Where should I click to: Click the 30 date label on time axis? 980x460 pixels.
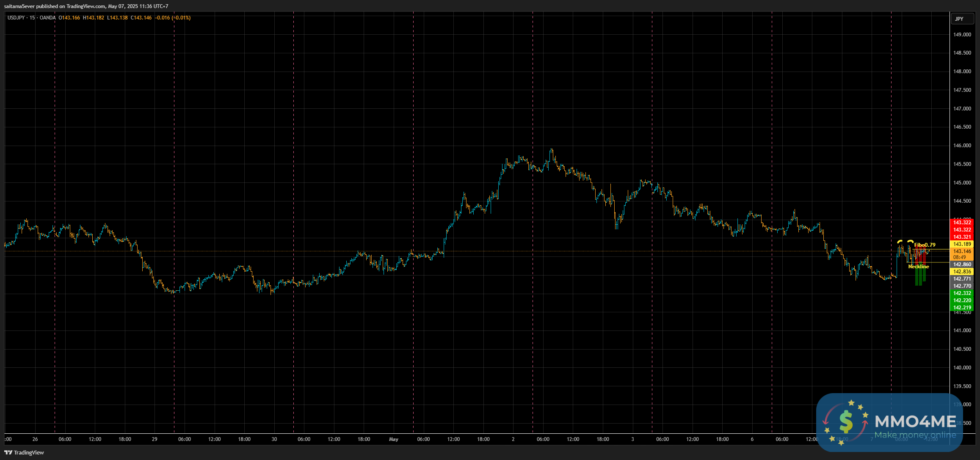[274, 439]
